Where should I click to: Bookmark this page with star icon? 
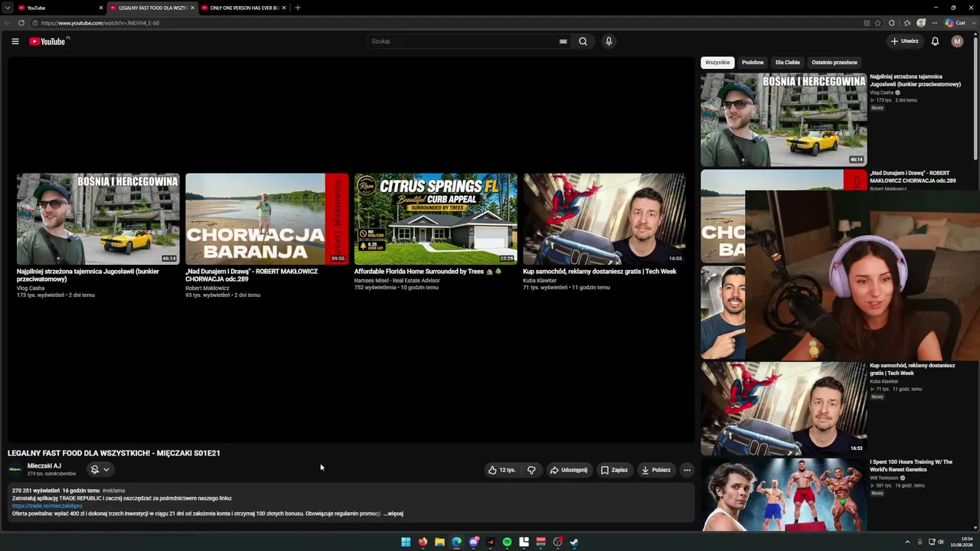878,23
